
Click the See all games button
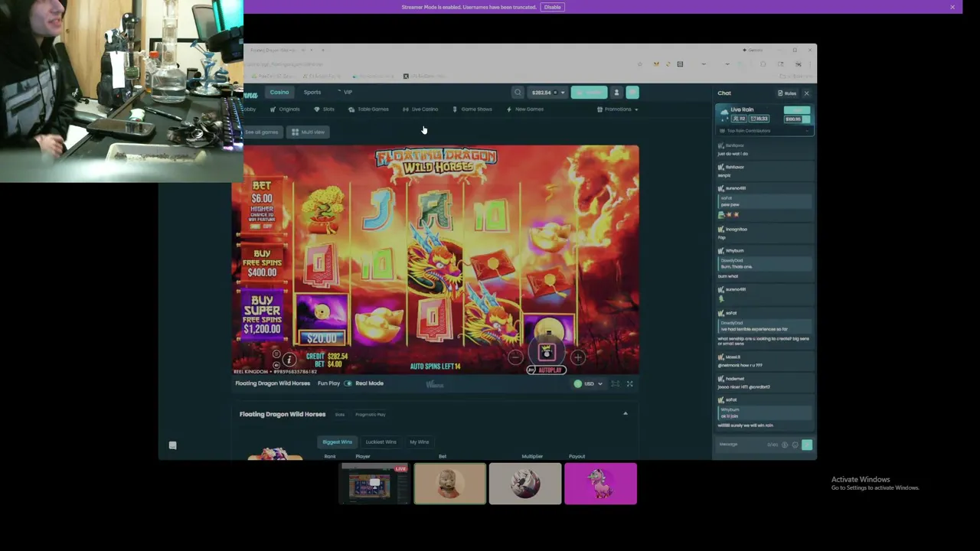click(261, 132)
